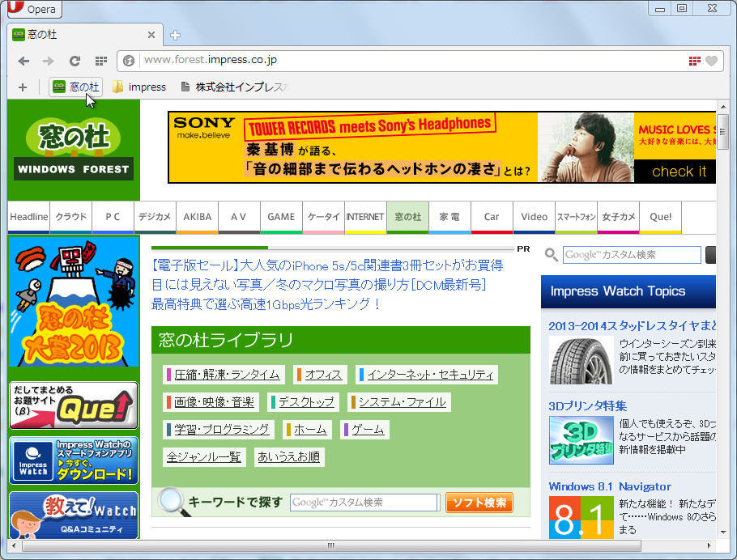The image size is (737, 560).
Task: Open the site badge in the address bar
Action: (128, 60)
